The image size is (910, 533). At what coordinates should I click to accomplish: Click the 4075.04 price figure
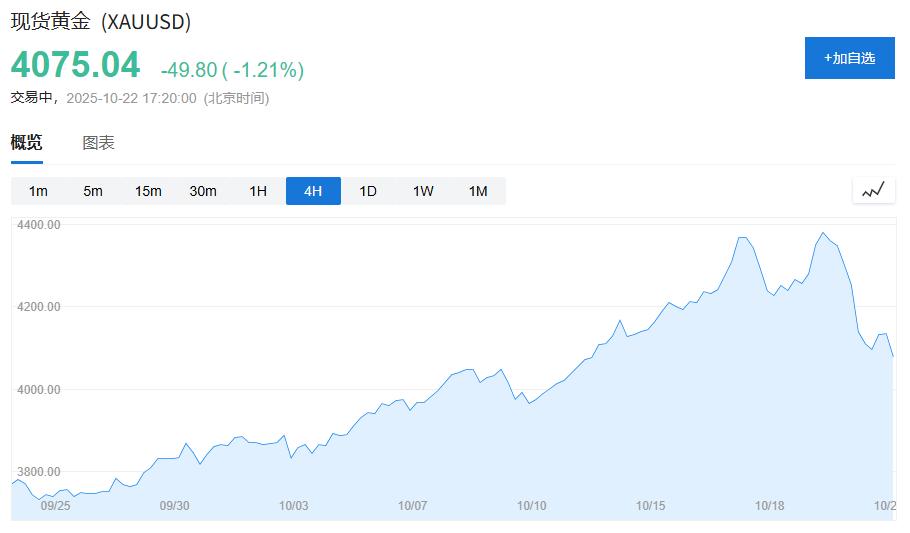click(76, 65)
